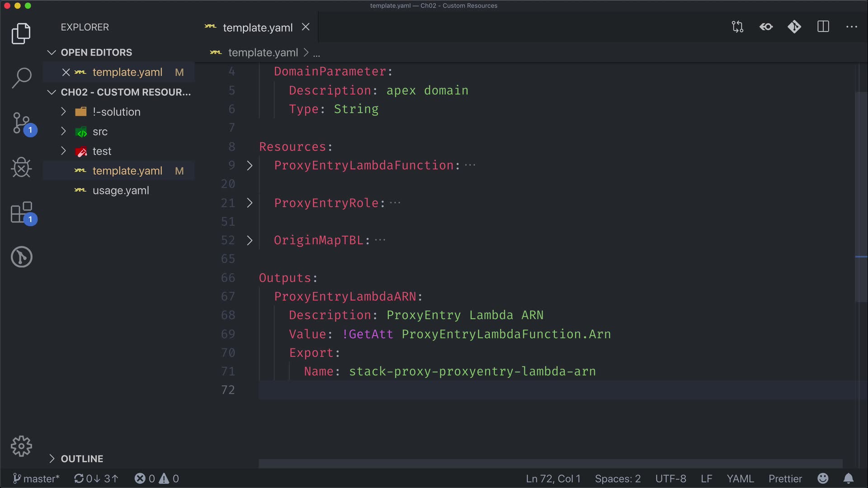The height and width of the screenshot is (488, 868).
Task: Click the split editor right icon
Action: [x=823, y=27]
